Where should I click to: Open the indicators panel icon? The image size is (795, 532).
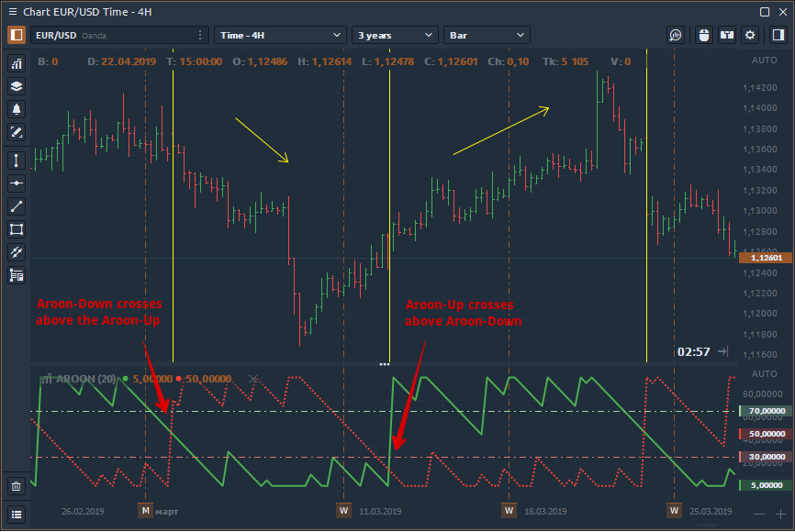click(x=17, y=64)
